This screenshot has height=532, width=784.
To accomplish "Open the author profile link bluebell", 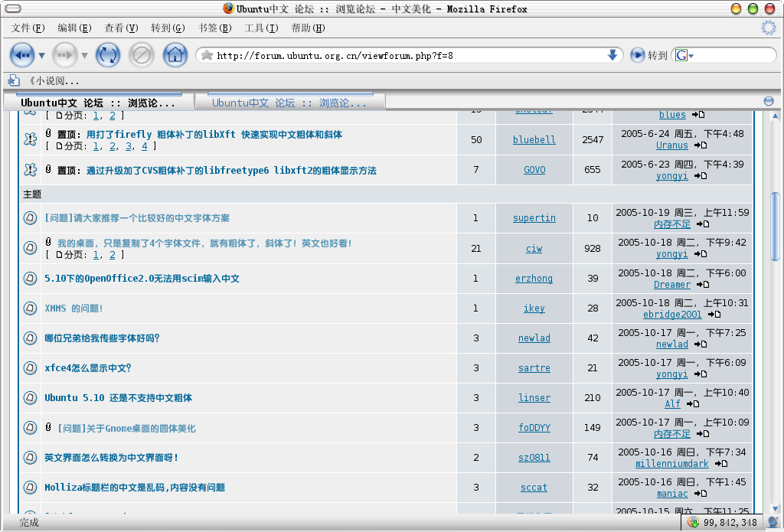I will click(534, 140).
